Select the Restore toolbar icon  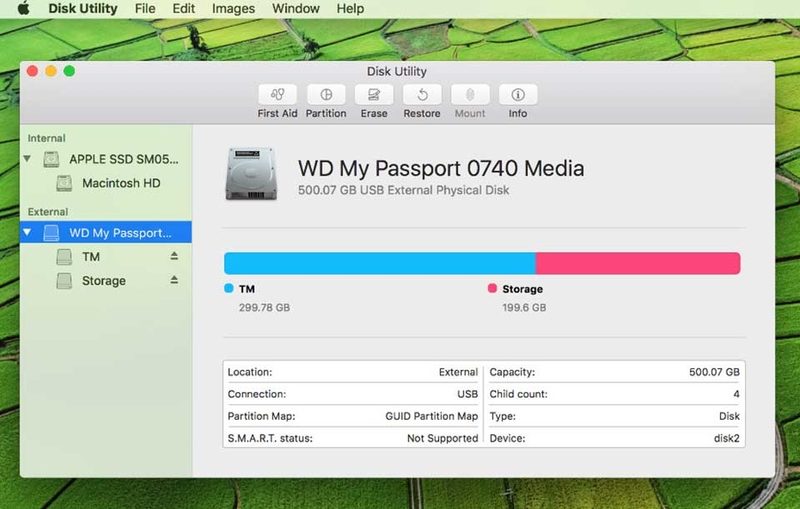pos(422,95)
